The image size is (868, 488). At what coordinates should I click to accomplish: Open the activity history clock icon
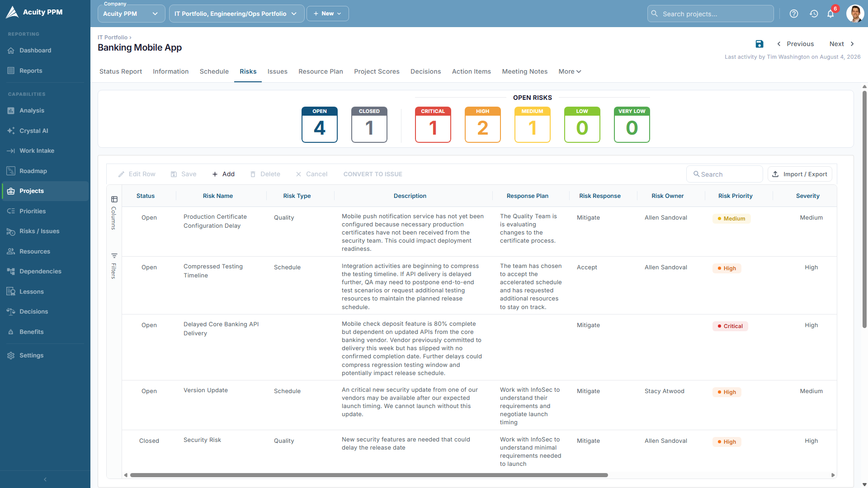tap(814, 14)
